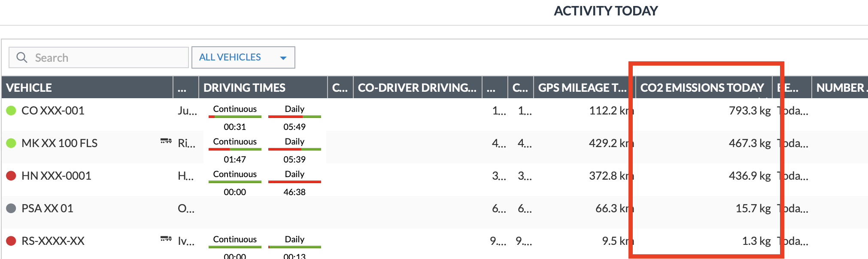Select vehicle PSA XX 01
The width and height of the screenshot is (868, 259).
point(47,208)
